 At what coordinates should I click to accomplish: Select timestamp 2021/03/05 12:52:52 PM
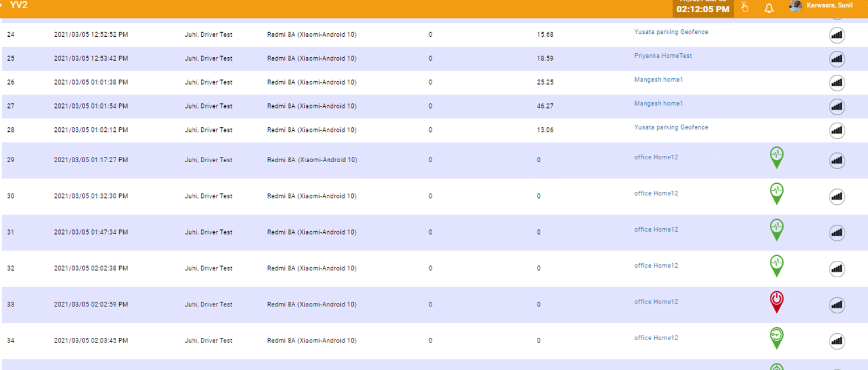[91, 35]
